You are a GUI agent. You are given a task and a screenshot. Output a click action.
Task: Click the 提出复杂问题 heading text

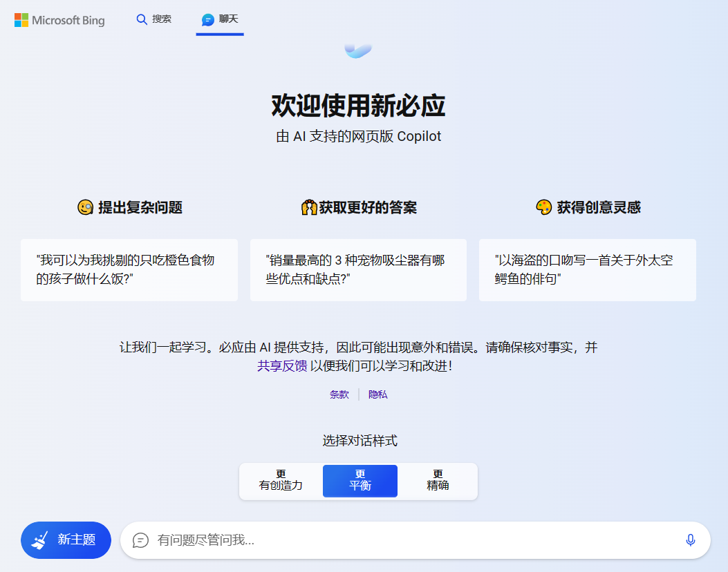point(140,207)
